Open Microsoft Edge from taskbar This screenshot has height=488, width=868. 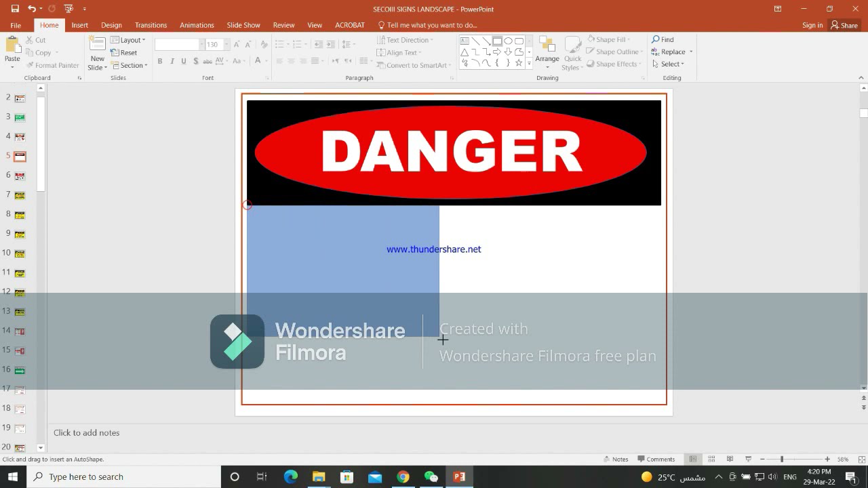[291, 476]
